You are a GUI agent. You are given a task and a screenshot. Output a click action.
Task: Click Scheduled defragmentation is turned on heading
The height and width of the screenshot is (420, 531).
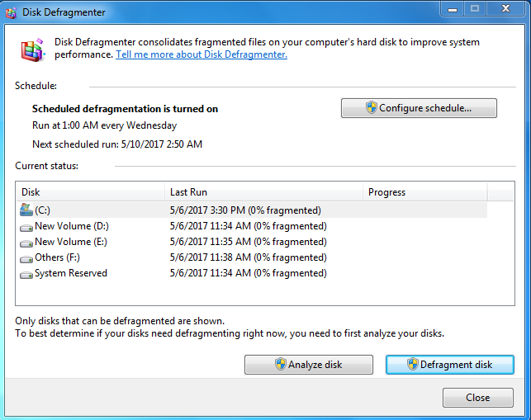125,109
